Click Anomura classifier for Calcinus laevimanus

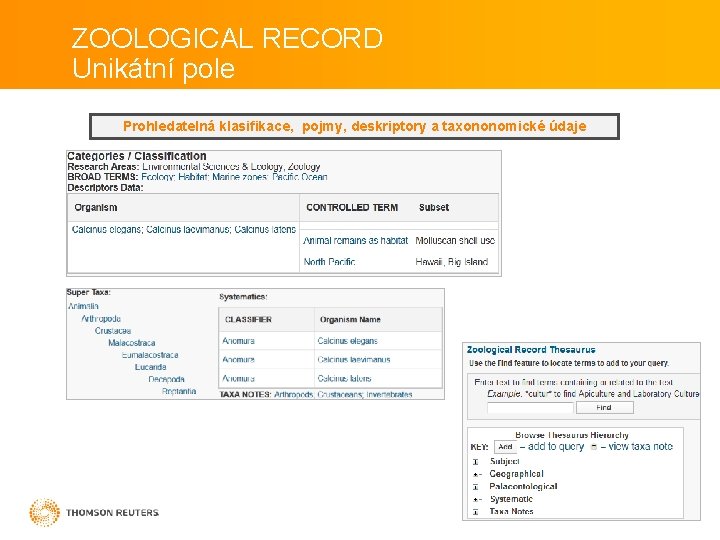(x=238, y=360)
